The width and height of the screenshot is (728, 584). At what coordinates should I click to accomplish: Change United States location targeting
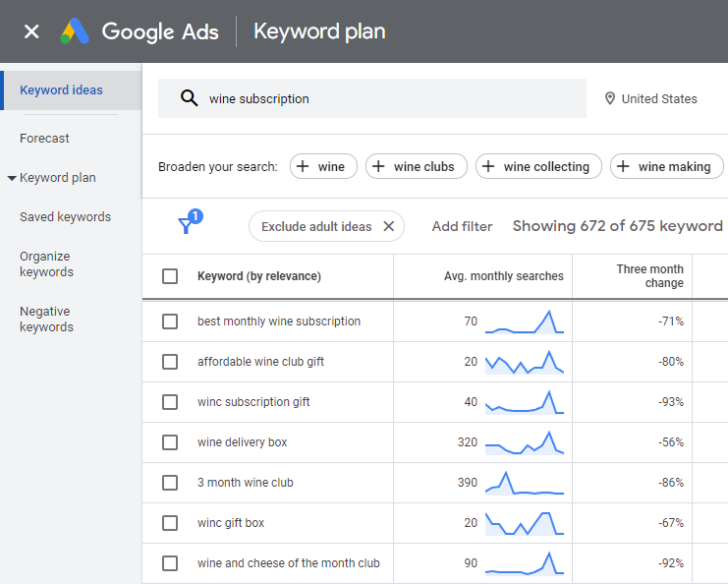(x=651, y=98)
